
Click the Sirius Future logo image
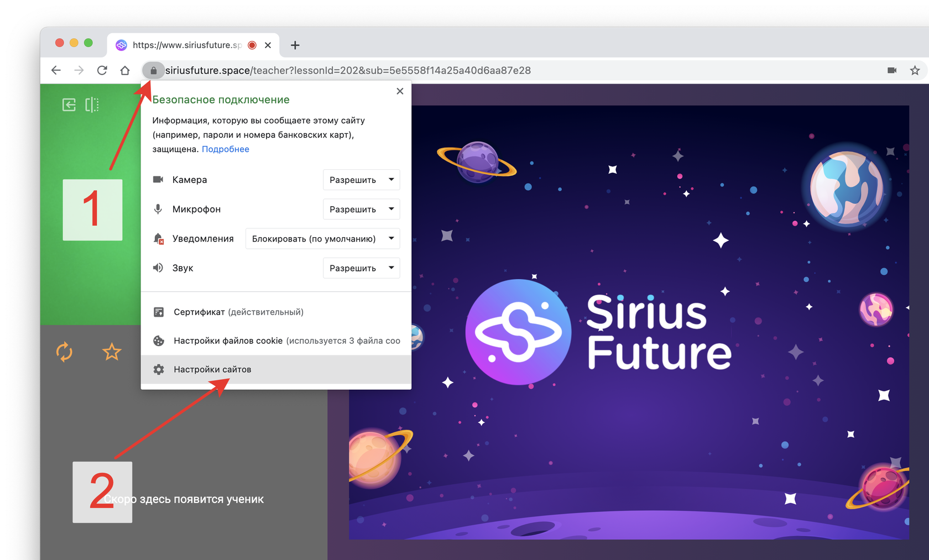(599, 332)
